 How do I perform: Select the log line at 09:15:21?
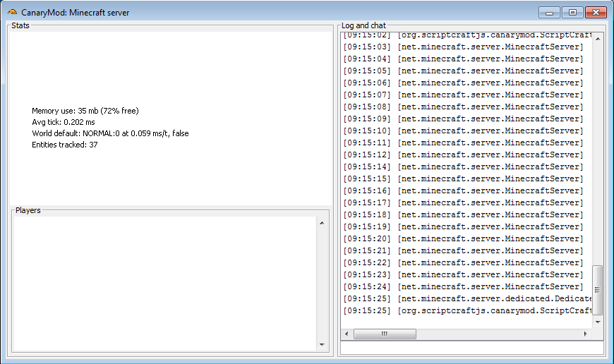pyautogui.click(x=463, y=250)
